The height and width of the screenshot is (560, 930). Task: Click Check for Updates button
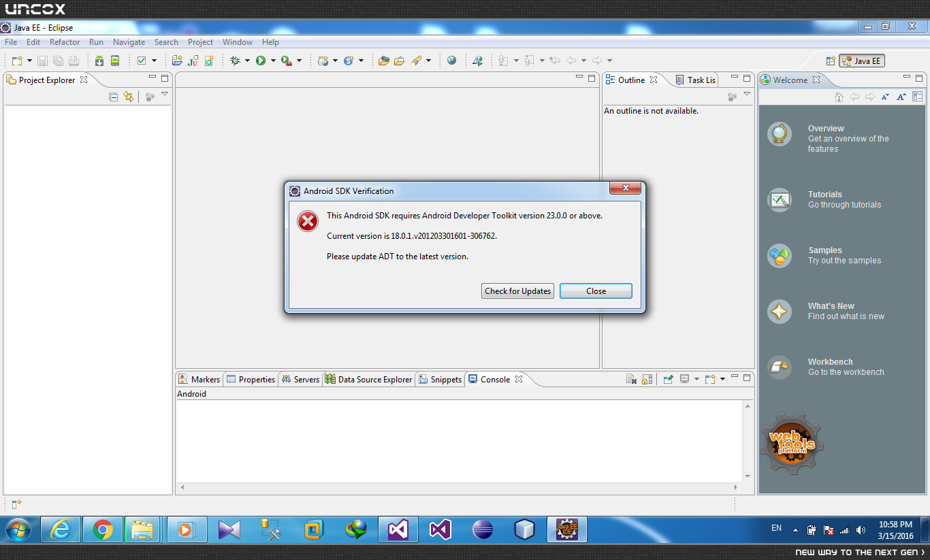pyautogui.click(x=518, y=291)
